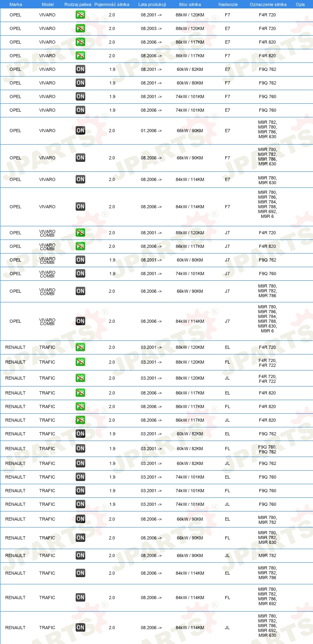Click ON icon in Opel Vivaro E7 84kW / 114KM row

point(80,179)
